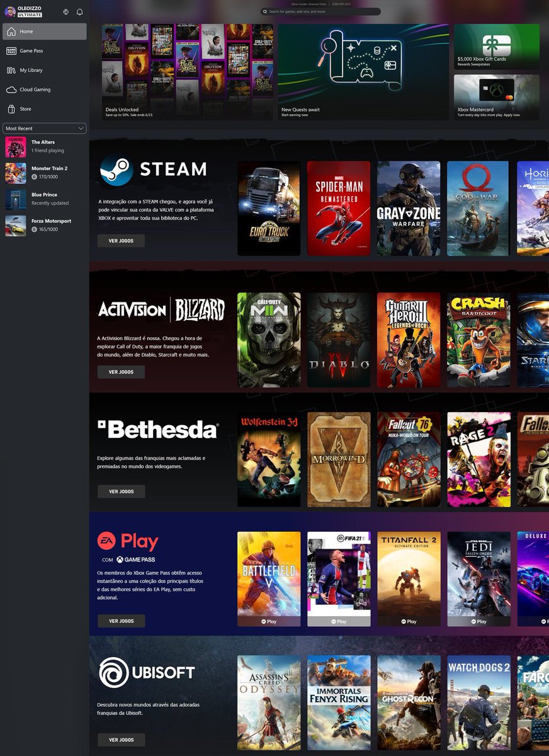Open Immortals Fenyx Rising cover
Screen dimensions: 549x756
tap(339, 703)
